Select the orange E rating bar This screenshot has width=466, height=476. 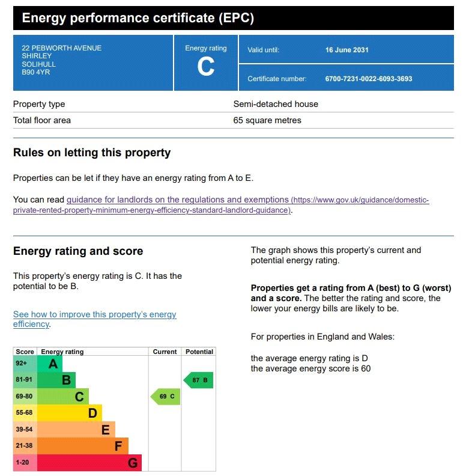click(x=76, y=429)
